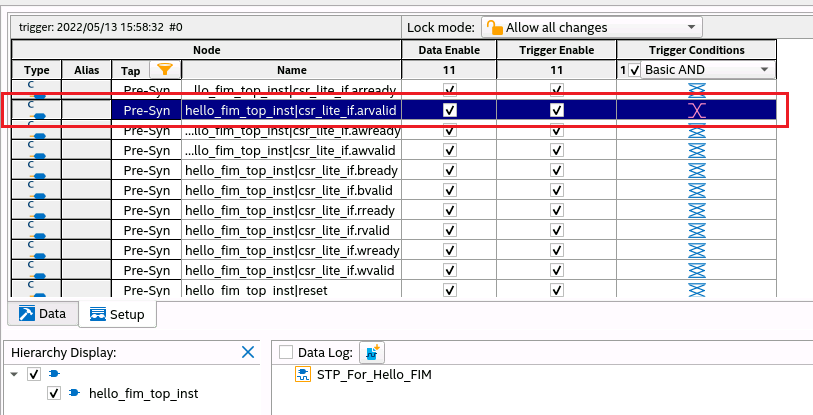Screen dimensions: 813x415
Task: Click the Name column header
Action: pyautogui.click(x=291, y=70)
